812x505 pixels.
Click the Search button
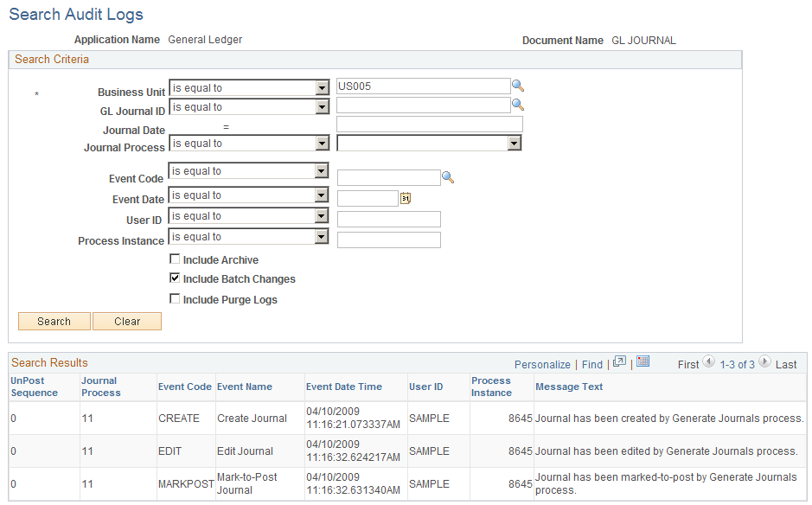[x=54, y=321]
